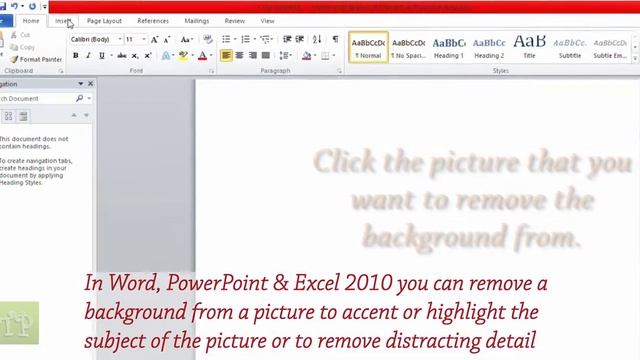640x360 pixels.
Task: Switch to the Home tab
Action: tap(31, 21)
